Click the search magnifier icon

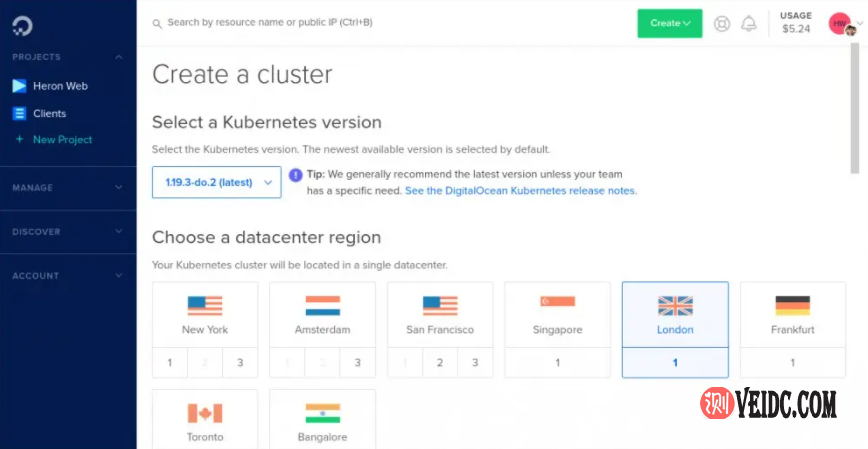click(157, 22)
